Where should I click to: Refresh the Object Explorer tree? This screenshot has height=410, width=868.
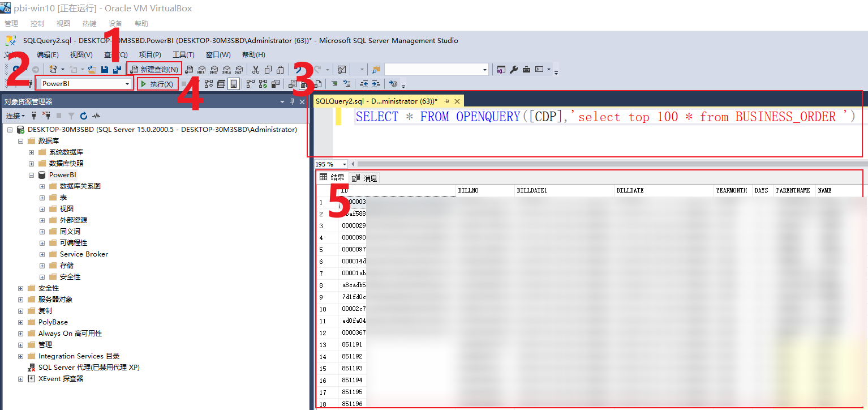pyautogui.click(x=84, y=116)
